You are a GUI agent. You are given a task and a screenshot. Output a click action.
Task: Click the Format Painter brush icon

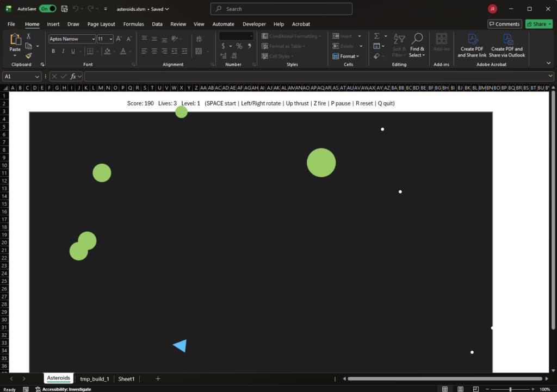[x=28, y=56]
